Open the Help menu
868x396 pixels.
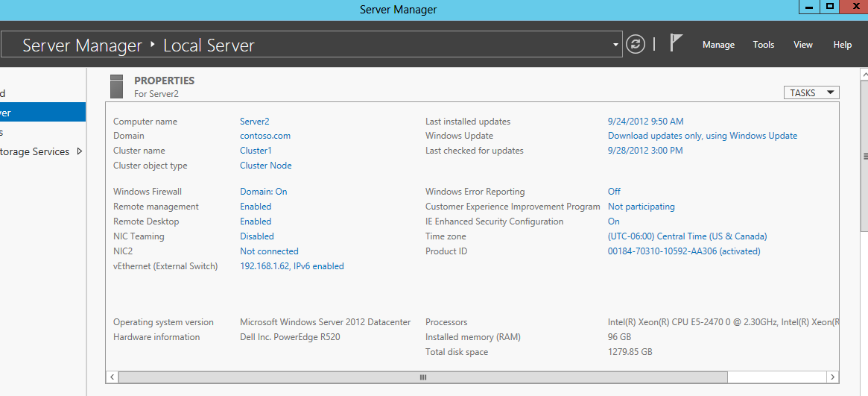843,45
